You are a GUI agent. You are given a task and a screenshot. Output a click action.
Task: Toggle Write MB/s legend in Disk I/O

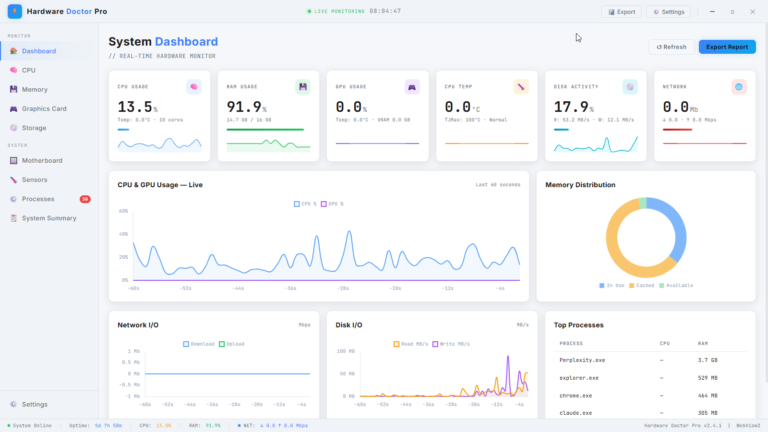click(451, 344)
